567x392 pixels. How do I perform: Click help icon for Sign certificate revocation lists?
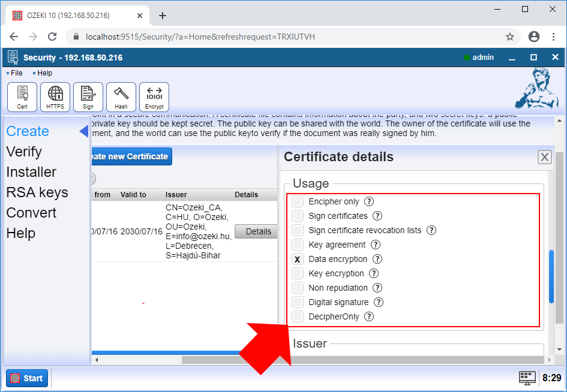[x=431, y=231]
